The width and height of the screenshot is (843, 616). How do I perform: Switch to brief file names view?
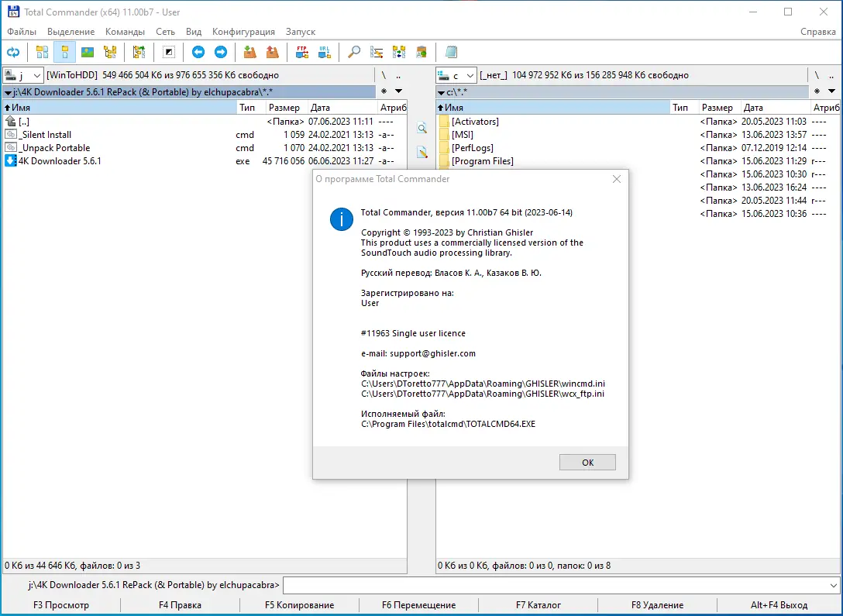click(x=42, y=52)
